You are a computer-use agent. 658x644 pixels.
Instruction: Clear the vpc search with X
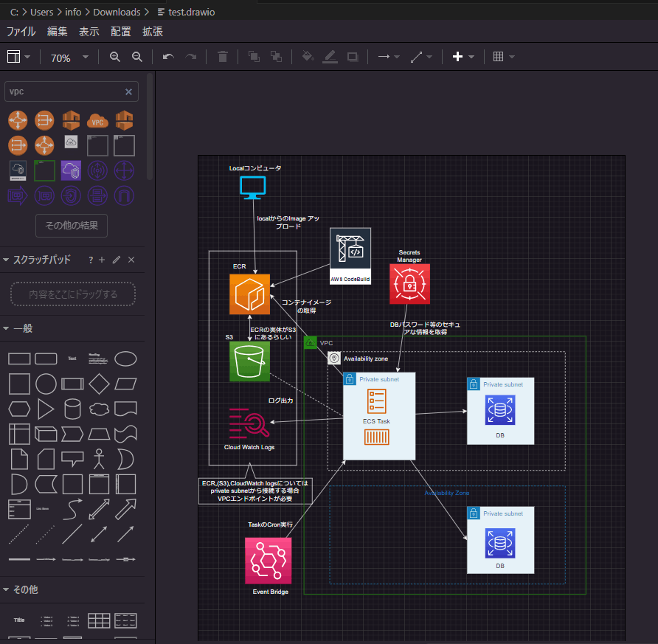[x=129, y=92]
